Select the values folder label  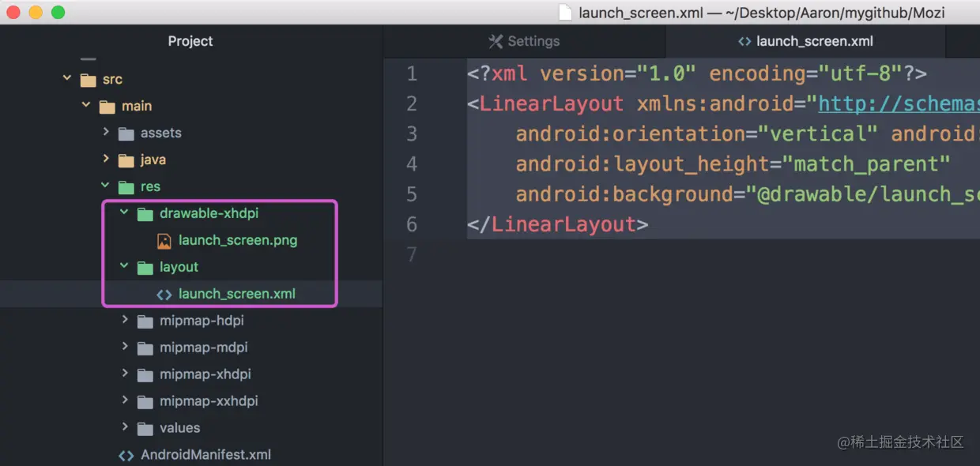(x=179, y=428)
